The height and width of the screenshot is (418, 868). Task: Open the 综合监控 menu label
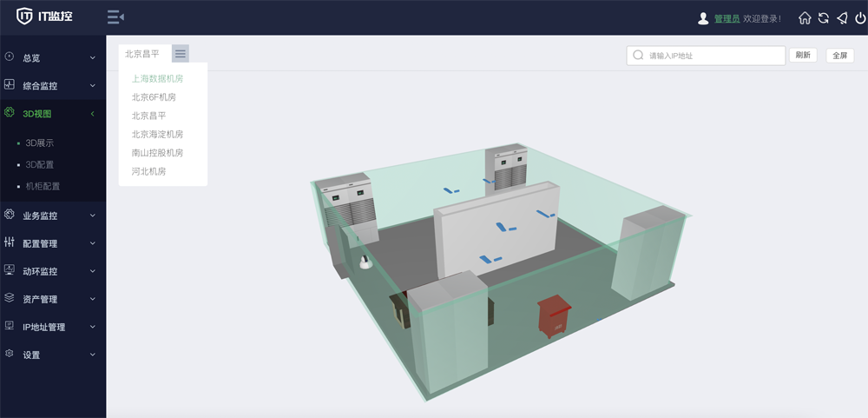coord(40,86)
